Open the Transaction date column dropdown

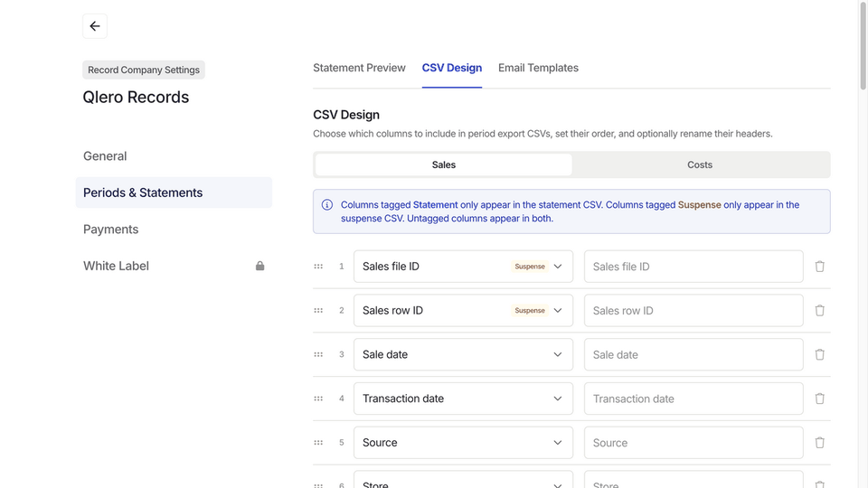click(x=463, y=399)
